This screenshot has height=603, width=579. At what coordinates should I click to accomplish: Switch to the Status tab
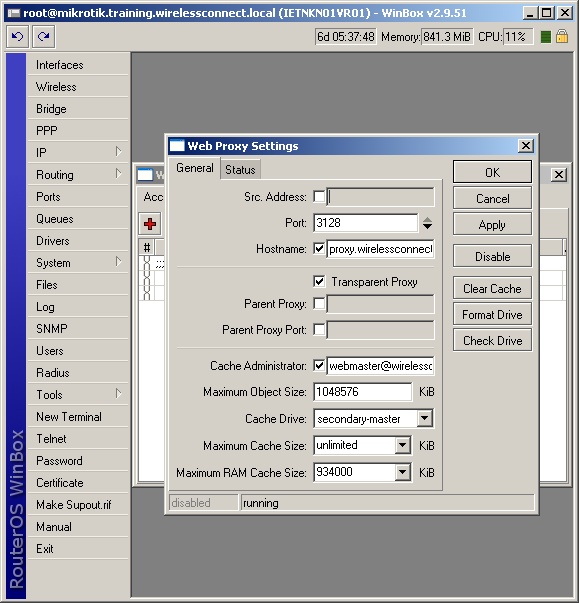(240, 170)
